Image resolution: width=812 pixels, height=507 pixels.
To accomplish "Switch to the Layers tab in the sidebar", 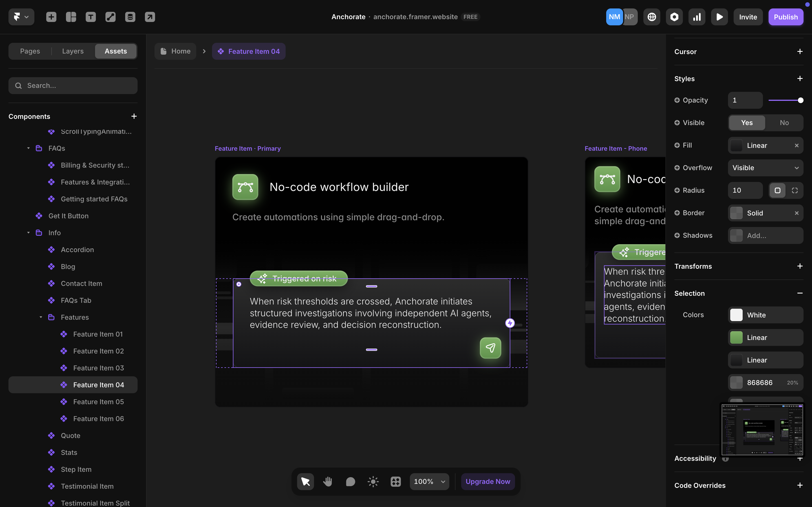I will point(72,51).
